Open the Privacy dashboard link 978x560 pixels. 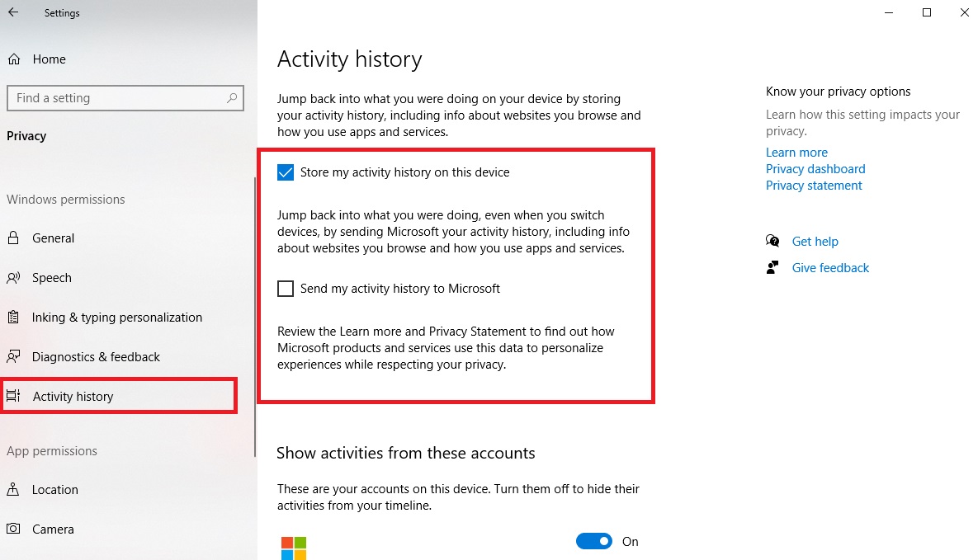[815, 169]
